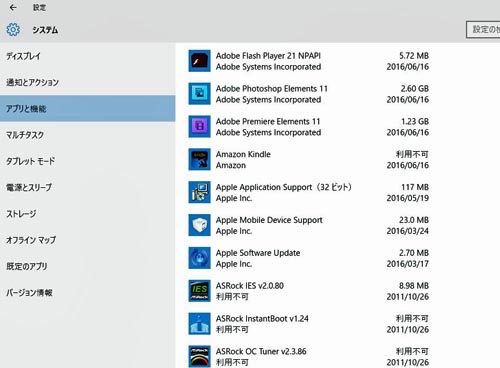Open the ディスプレイ settings page
Screen dimensions: 500x368
tap(88, 56)
